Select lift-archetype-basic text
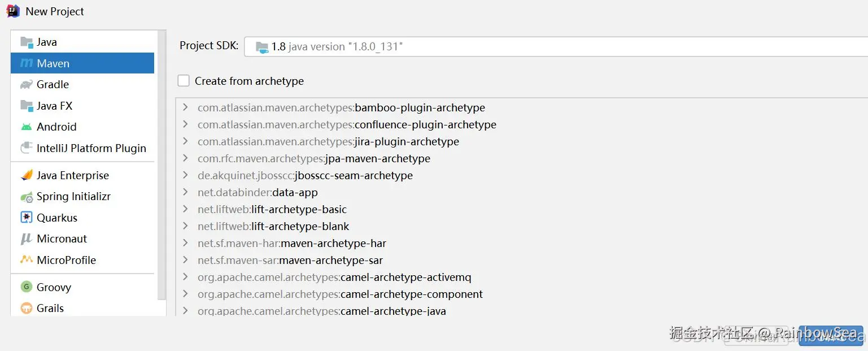Image resolution: width=868 pixels, height=351 pixels. click(x=299, y=209)
